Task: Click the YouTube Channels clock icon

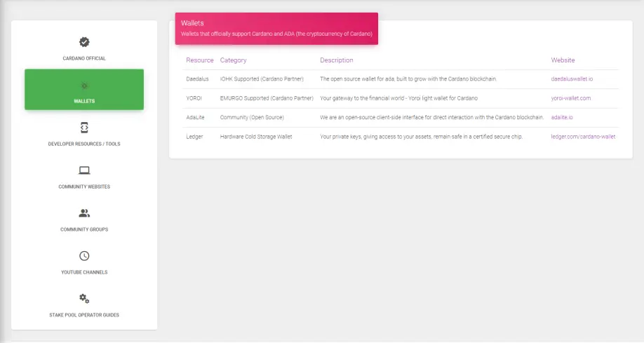Action: [84, 256]
